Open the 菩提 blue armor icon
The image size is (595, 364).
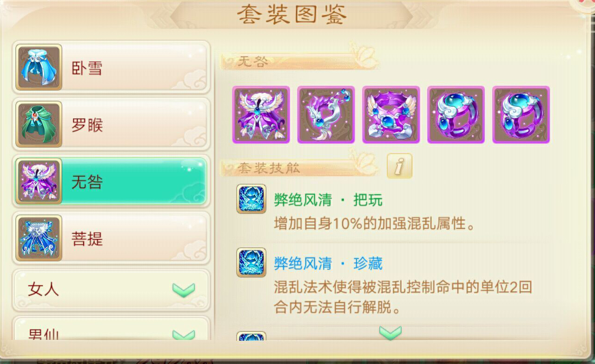click(x=39, y=238)
